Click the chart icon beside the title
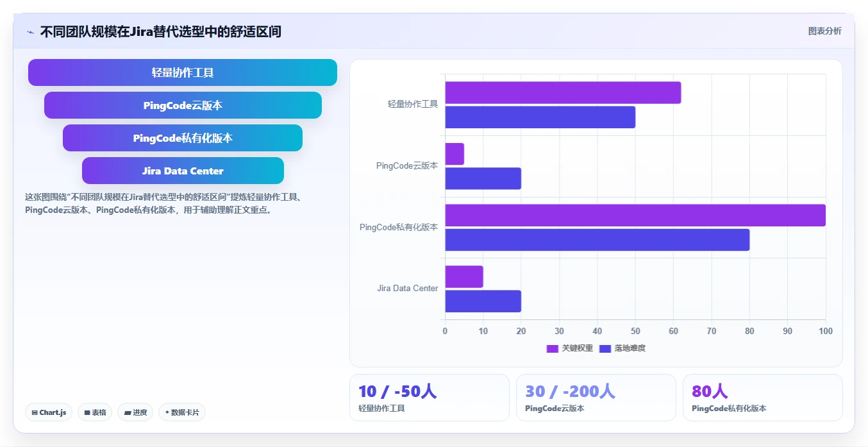 pyautogui.click(x=30, y=32)
